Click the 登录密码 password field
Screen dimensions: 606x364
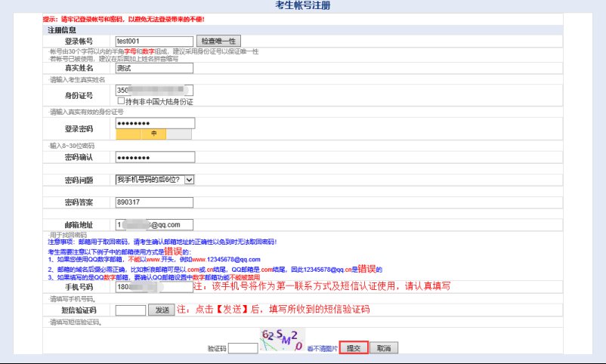tap(154, 123)
